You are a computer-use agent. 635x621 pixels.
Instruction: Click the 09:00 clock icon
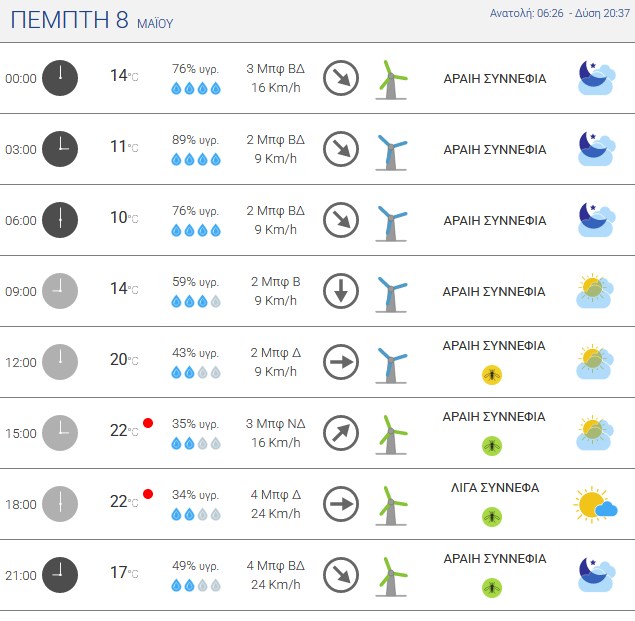tap(60, 291)
